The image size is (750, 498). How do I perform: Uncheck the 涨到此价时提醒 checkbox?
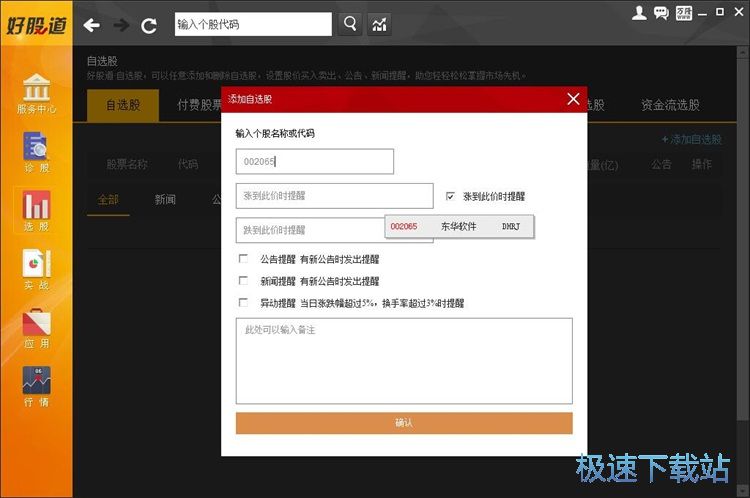click(x=450, y=197)
